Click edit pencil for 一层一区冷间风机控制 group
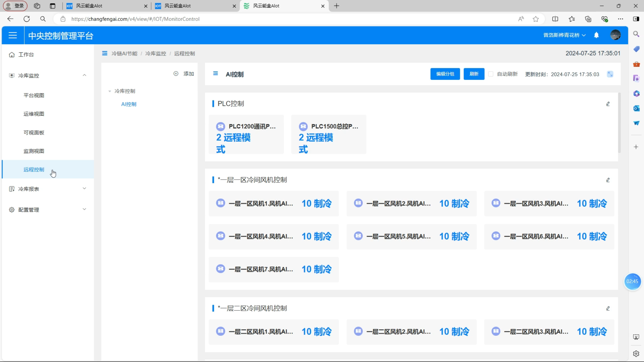 point(608,180)
